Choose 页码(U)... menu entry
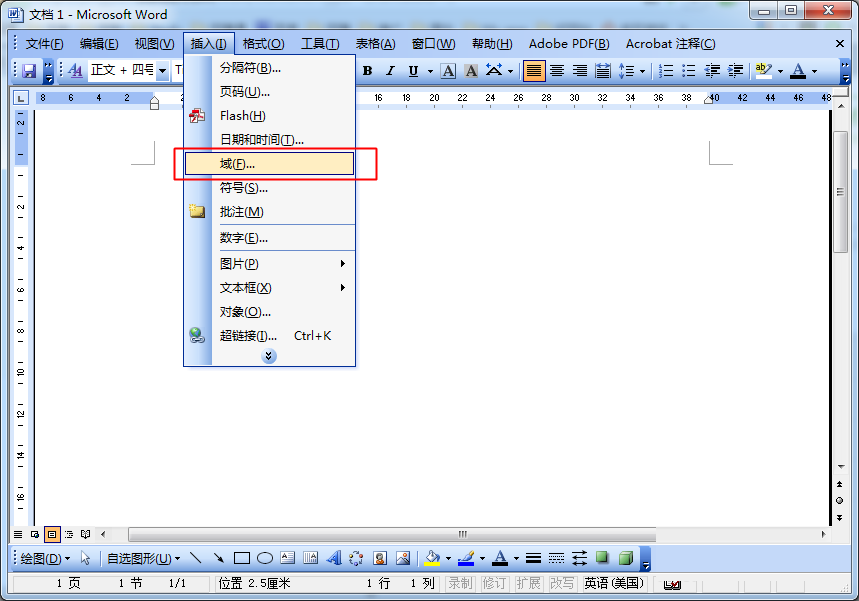 click(270, 92)
